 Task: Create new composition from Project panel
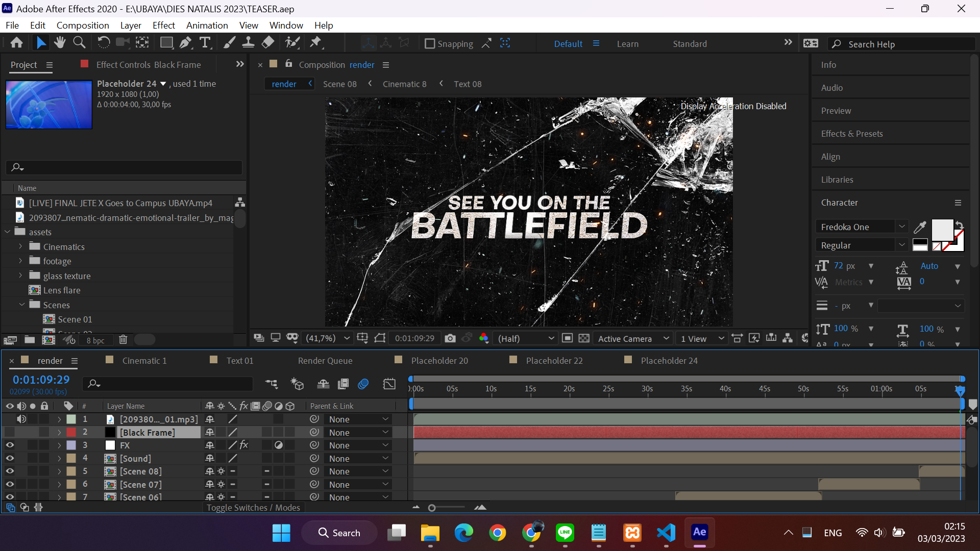(48, 340)
